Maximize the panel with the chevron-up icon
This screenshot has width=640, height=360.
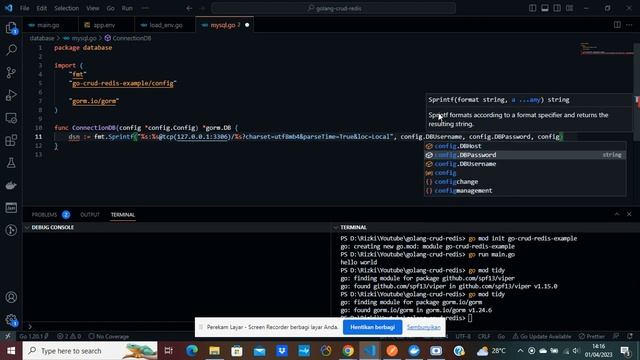pyautogui.click(x=617, y=214)
